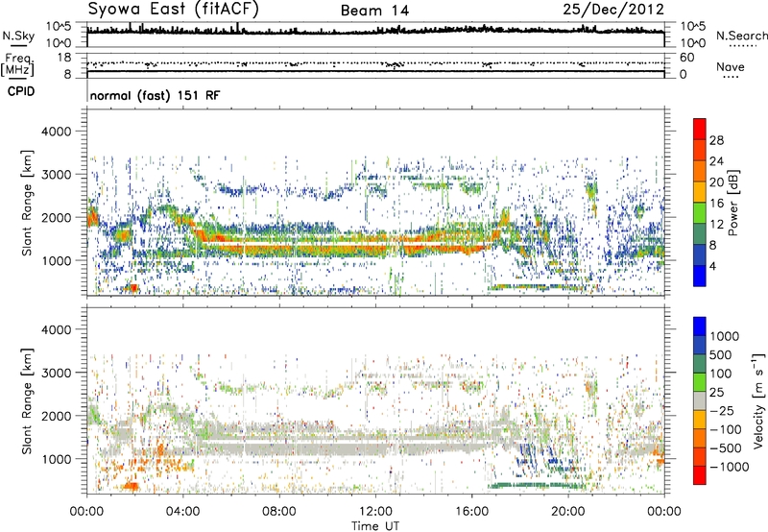The image size is (768, 532).
Task: Click the blue top segment of the Velocity colorbar
Action: tap(700, 326)
